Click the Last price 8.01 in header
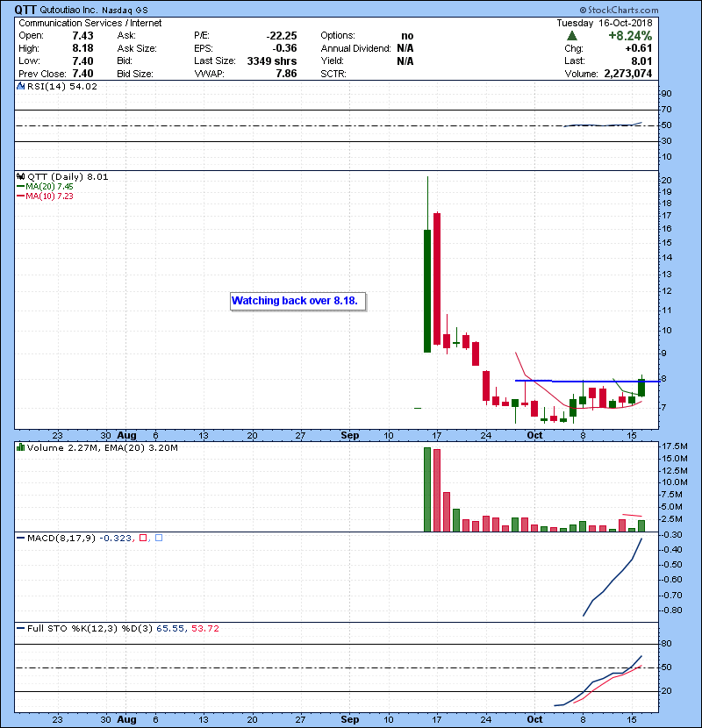 641,61
